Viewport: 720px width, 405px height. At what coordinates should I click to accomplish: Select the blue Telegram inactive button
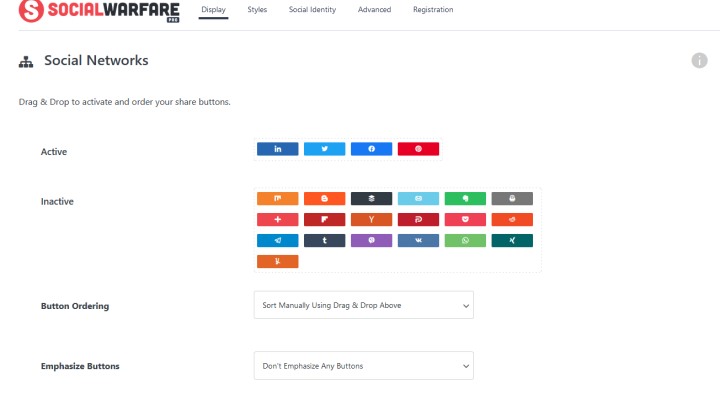277,240
